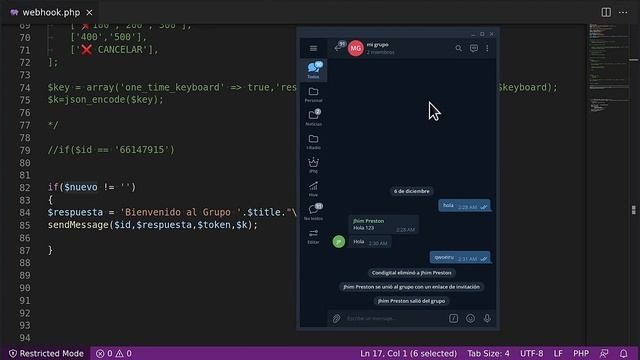The height and width of the screenshot is (360, 640).
Task: Click Editar folders in Telegram sidebar
Action: 313,236
